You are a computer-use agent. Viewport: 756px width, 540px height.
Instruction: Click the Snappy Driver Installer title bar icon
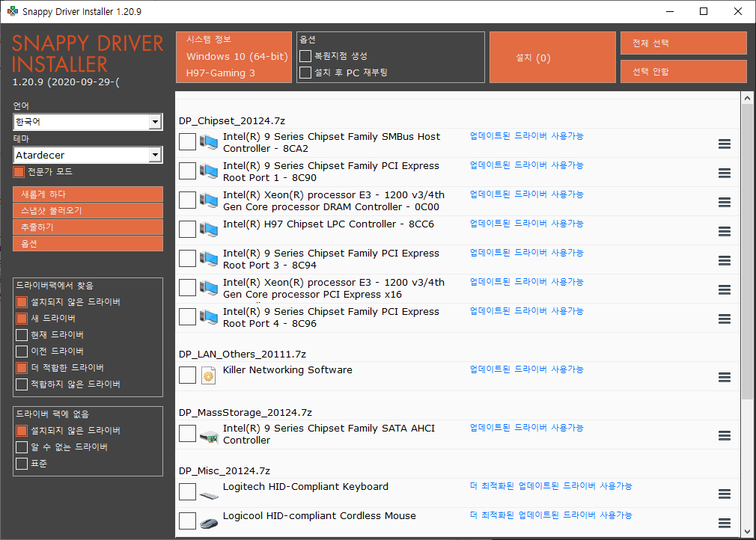pos(13,11)
